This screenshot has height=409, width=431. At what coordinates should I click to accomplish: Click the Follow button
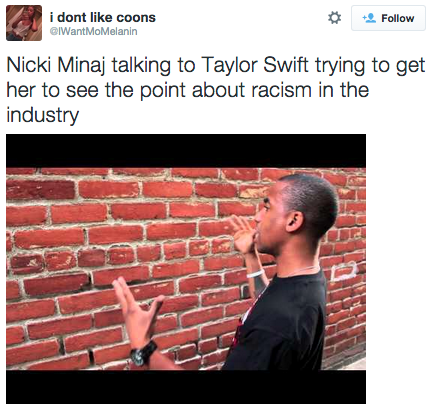coord(388,18)
